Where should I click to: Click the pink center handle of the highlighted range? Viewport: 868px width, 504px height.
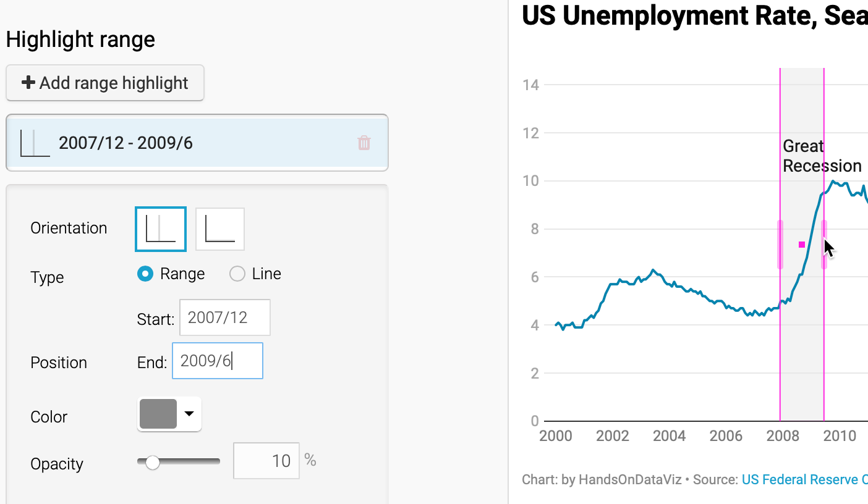tap(802, 245)
